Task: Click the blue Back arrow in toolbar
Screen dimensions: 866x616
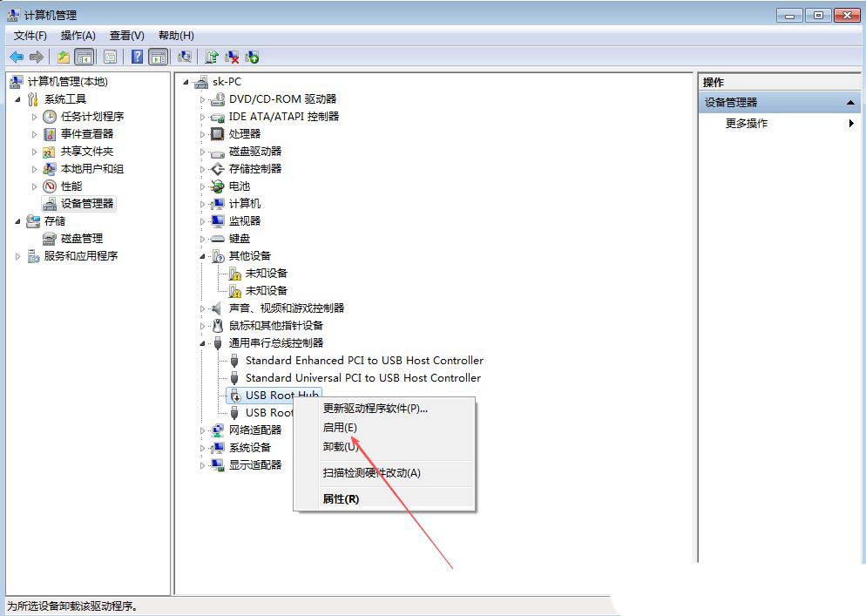Action: (x=17, y=57)
